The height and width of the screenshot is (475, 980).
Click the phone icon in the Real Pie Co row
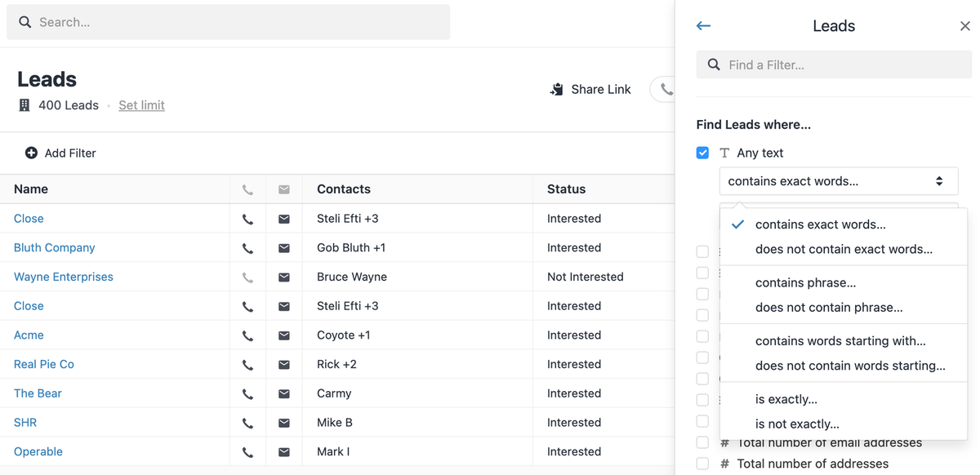[247, 365]
